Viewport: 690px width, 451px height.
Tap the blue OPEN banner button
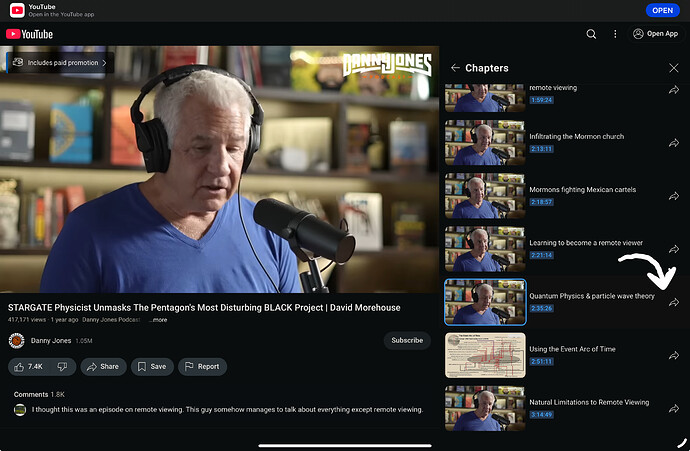pos(662,10)
